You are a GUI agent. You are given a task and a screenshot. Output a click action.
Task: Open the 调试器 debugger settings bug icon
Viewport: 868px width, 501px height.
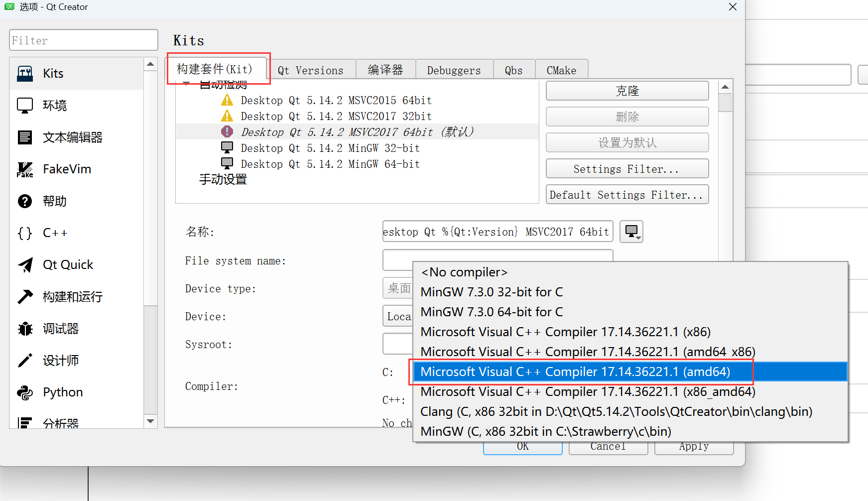point(25,329)
